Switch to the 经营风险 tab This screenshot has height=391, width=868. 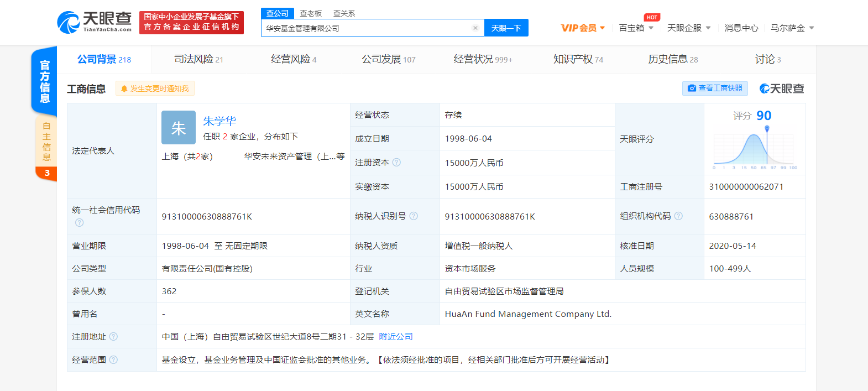pos(294,59)
